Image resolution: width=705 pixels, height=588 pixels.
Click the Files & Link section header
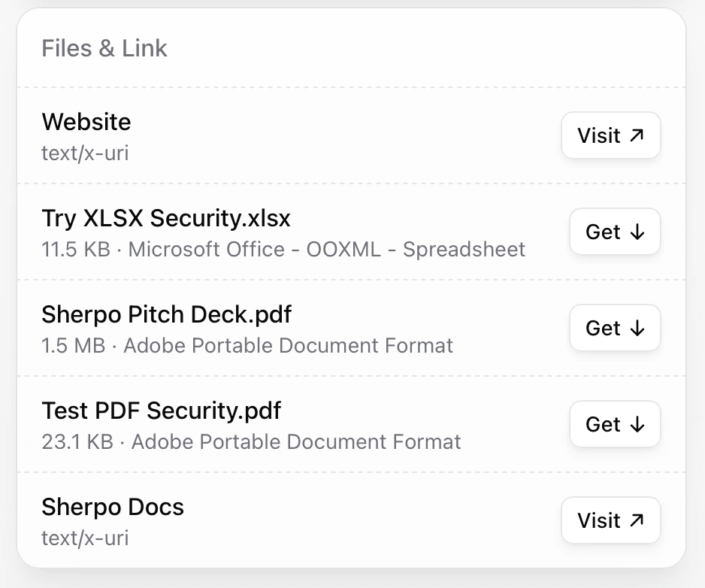tap(104, 48)
